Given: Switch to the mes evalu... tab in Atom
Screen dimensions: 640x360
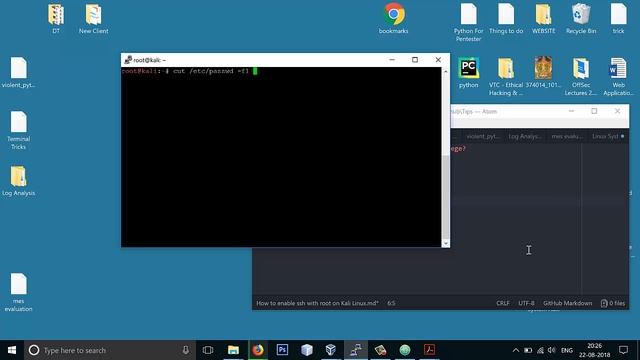Looking at the screenshot, I should pyautogui.click(x=567, y=136).
